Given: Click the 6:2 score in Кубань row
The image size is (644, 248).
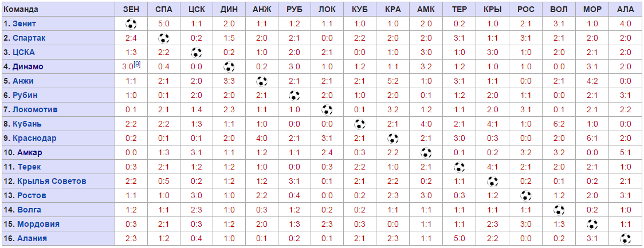Looking at the screenshot, I should pos(559,124).
